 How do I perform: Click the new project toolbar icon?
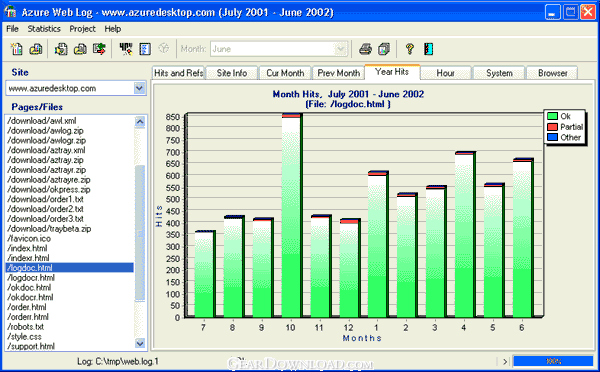16,49
